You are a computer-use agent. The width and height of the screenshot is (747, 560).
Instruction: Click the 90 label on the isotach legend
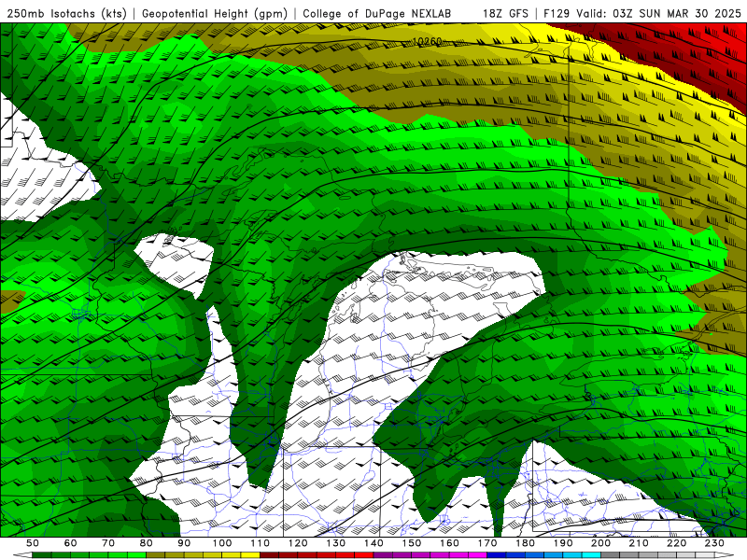pos(184,543)
